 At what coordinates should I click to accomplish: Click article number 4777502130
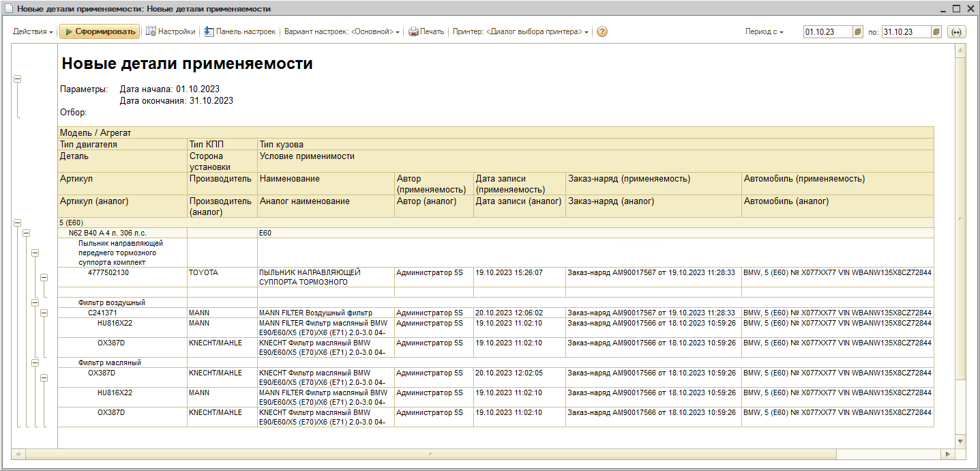coord(108,272)
